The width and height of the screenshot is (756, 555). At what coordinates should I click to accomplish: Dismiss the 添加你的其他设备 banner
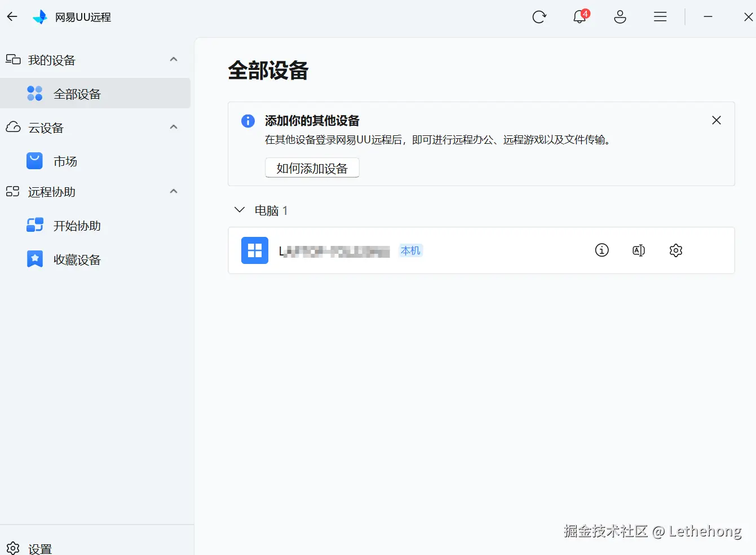click(x=717, y=120)
